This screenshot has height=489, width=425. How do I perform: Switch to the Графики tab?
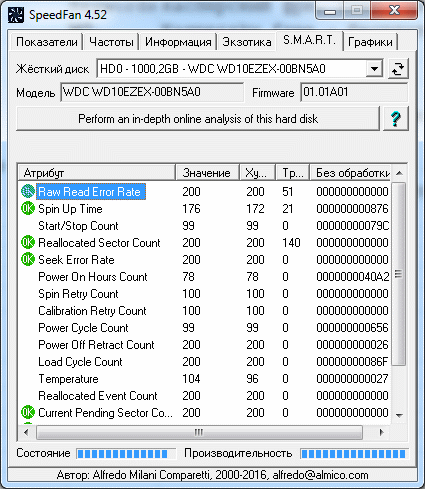pyautogui.click(x=370, y=42)
